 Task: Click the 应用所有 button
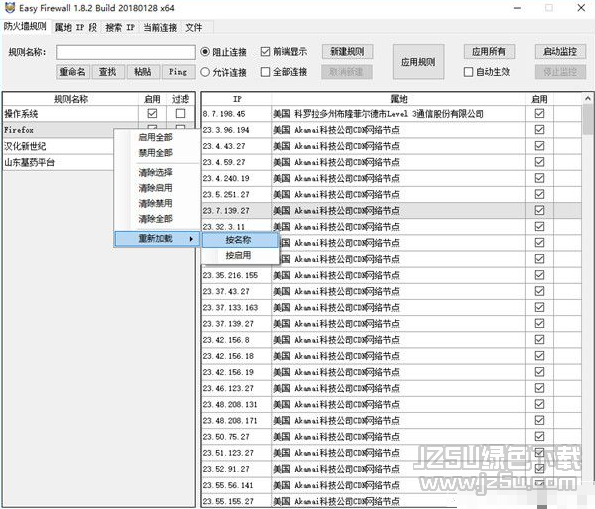(x=489, y=52)
